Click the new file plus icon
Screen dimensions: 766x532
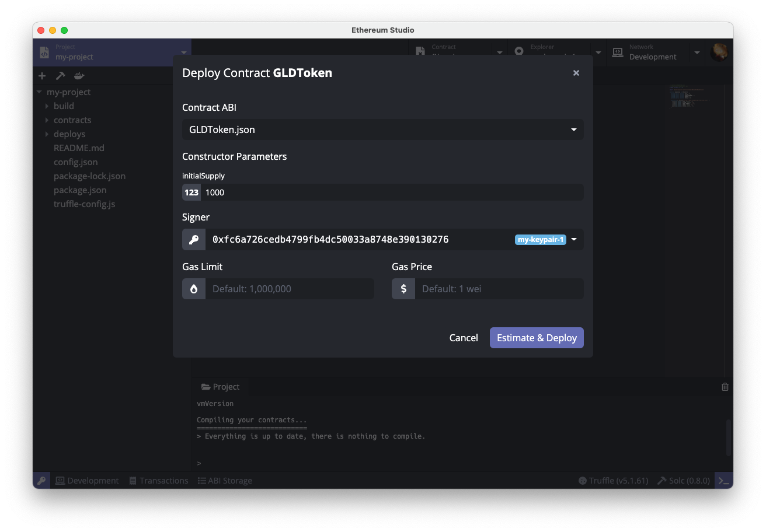tap(42, 76)
